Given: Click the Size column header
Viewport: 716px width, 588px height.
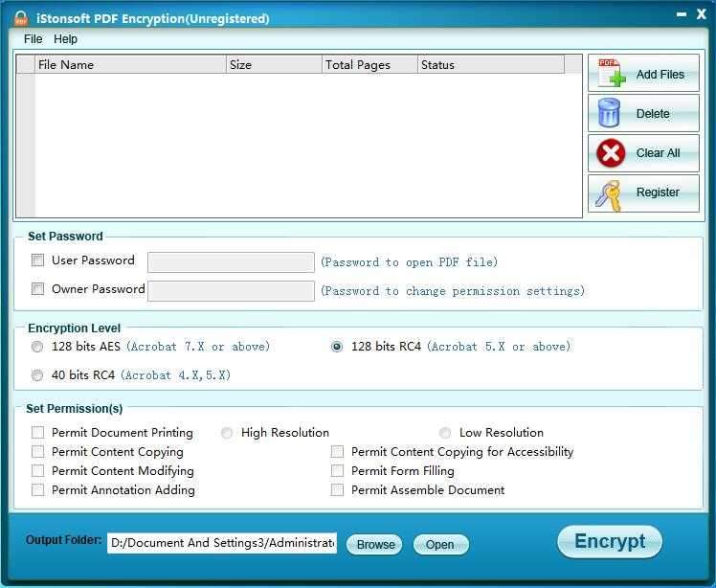Looking at the screenshot, I should [x=275, y=64].
